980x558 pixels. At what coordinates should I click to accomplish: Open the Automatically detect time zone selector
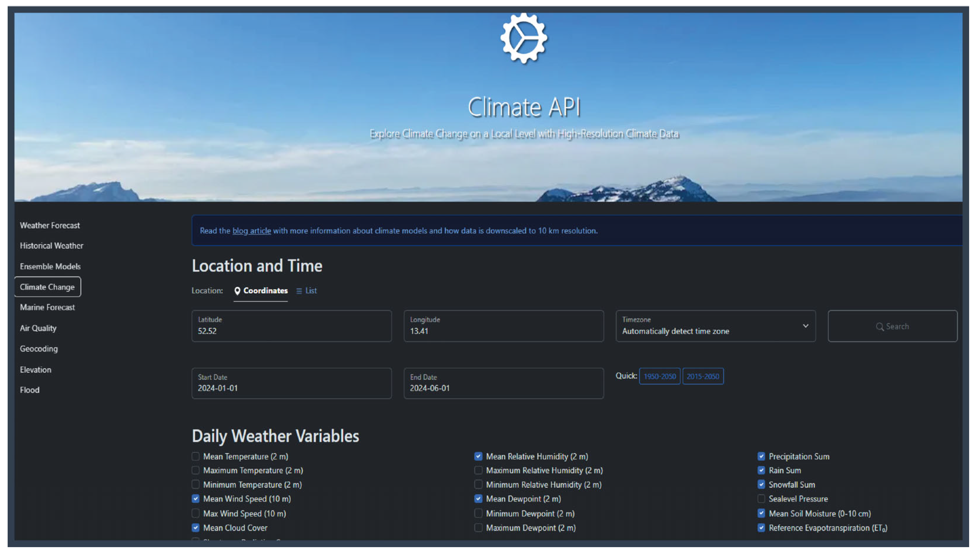coord(675,331)
